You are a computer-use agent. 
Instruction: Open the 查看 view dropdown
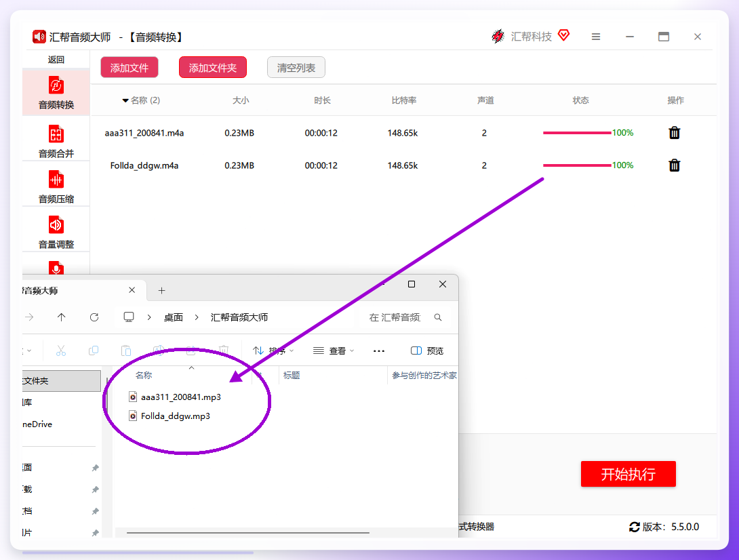click(334, 351)
